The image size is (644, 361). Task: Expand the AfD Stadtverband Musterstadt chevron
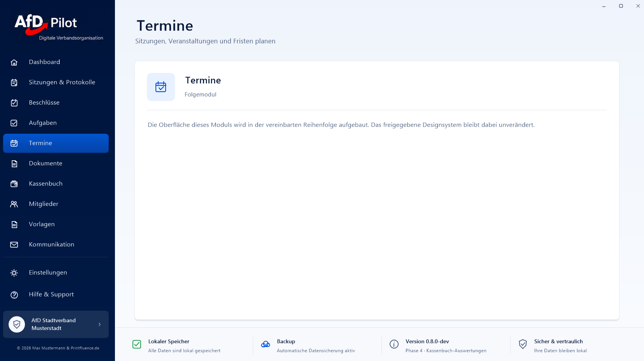pyautogui.click(x=100, y=324)
